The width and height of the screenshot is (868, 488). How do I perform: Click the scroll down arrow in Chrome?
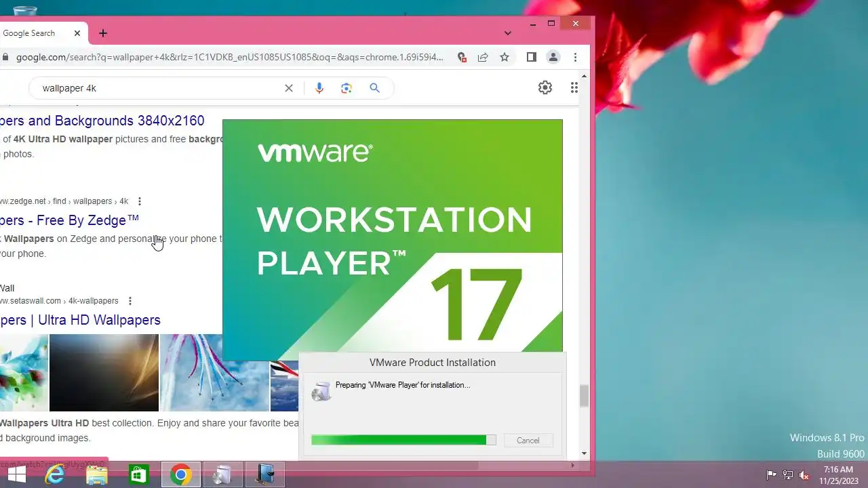[584, 453]
